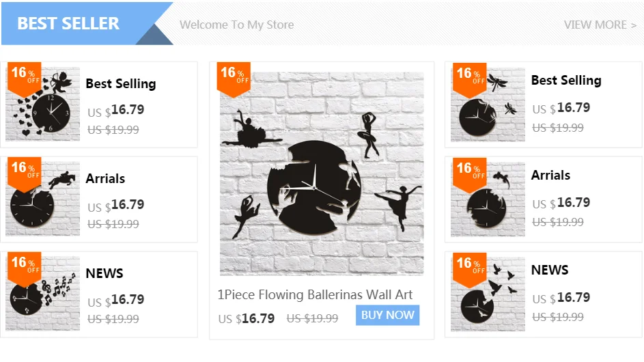The image size is (644, 362).
Task: Click the right column NEWS label
Action: click(550, 270)
